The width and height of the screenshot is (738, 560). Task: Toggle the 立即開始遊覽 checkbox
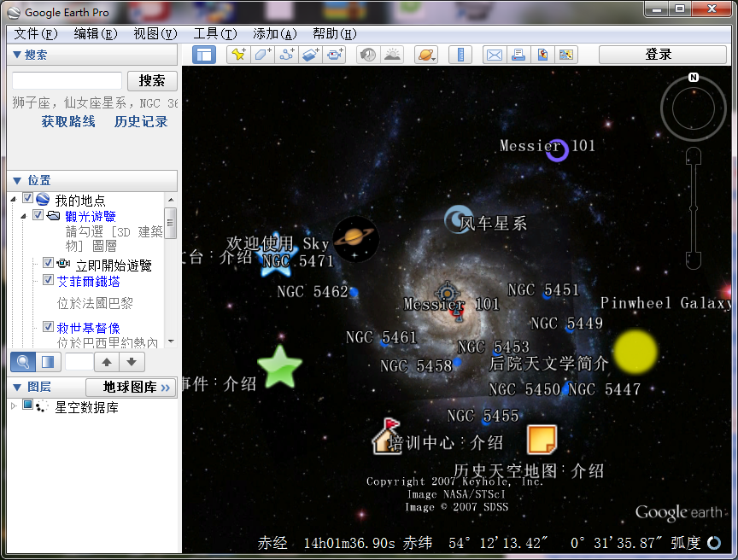48,262
